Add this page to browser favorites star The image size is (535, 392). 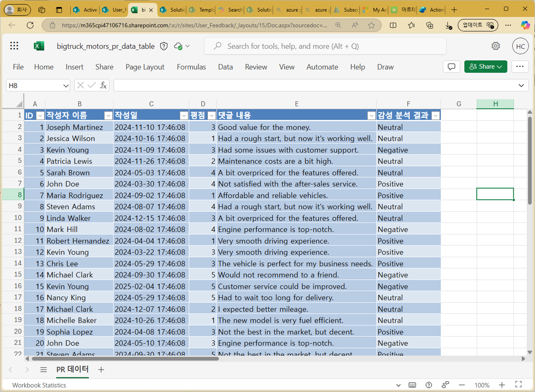tap(372, 25)
